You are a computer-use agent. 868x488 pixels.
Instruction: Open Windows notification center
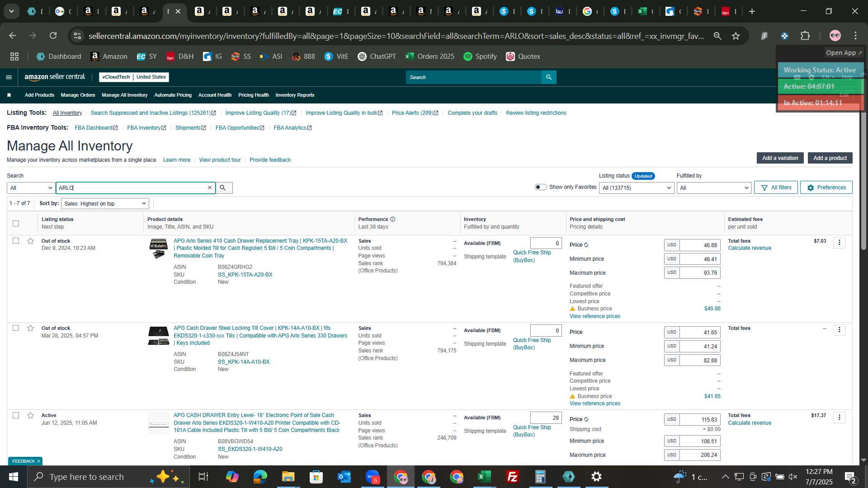(850, 477)
